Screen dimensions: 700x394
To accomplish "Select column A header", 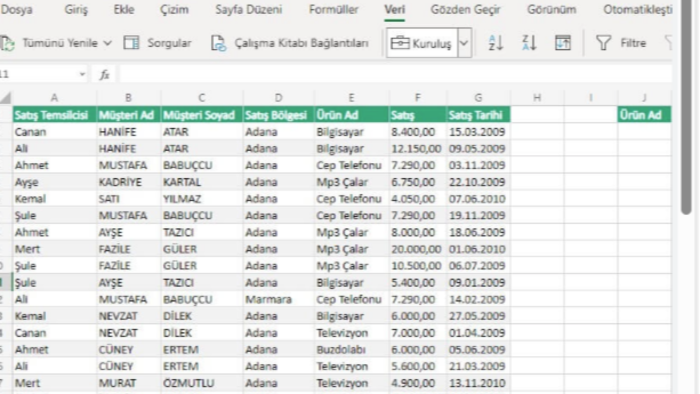I will pyautogui.click(x=54, y=98).
